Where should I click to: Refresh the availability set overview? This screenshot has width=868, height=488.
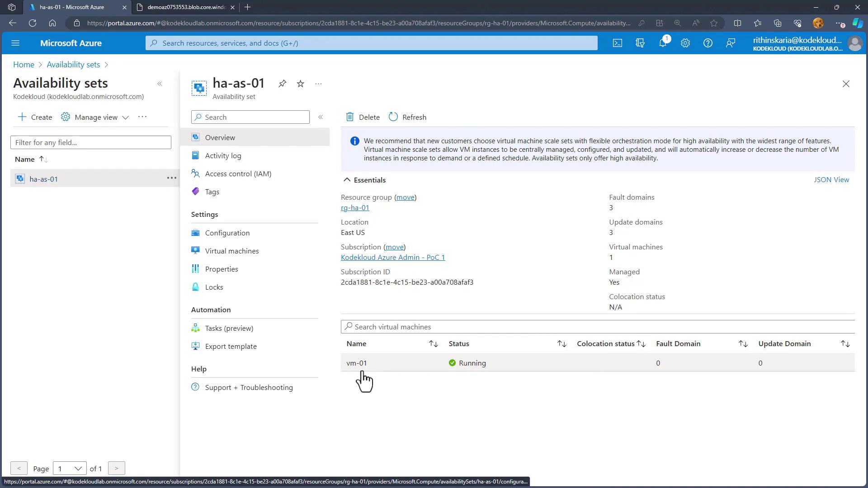tap(407, 117)
